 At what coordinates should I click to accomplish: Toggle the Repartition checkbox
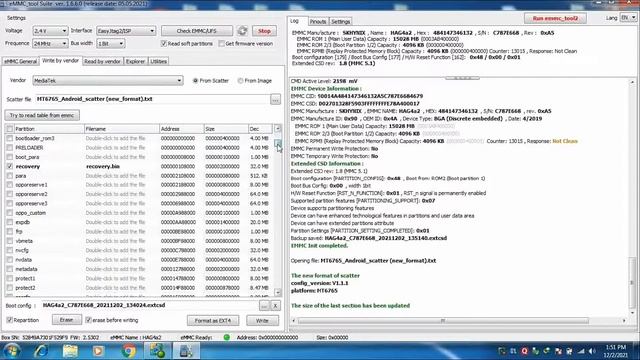(10, 320)
